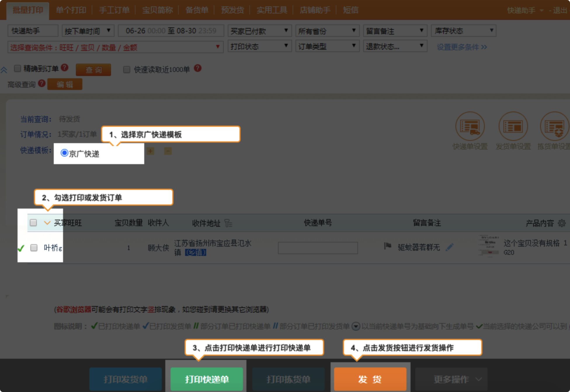
Task: Click the flag icon in the 留言备注 column
Action: click(x=387, y=246)
